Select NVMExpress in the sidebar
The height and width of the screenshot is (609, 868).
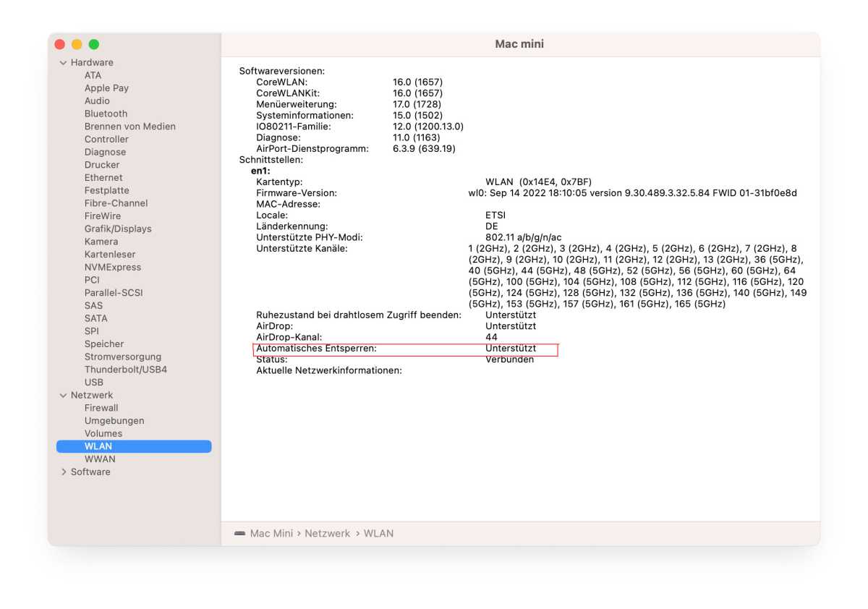112,268
